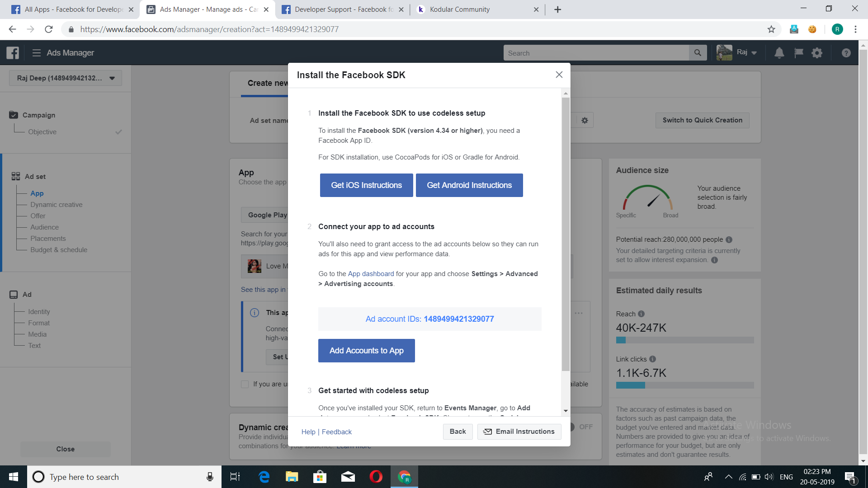Open a new browser tab
Image resolution: width=868 pixels, height=488 pixels.
557,9
